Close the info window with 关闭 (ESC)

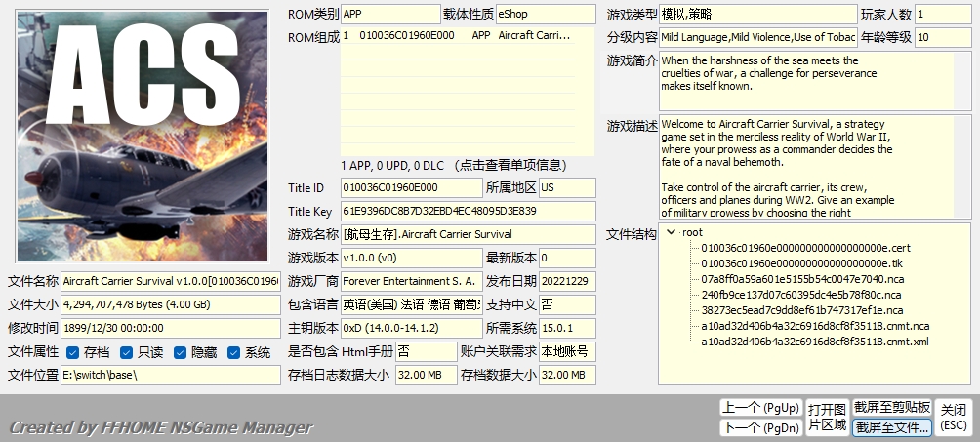[954, 418]
